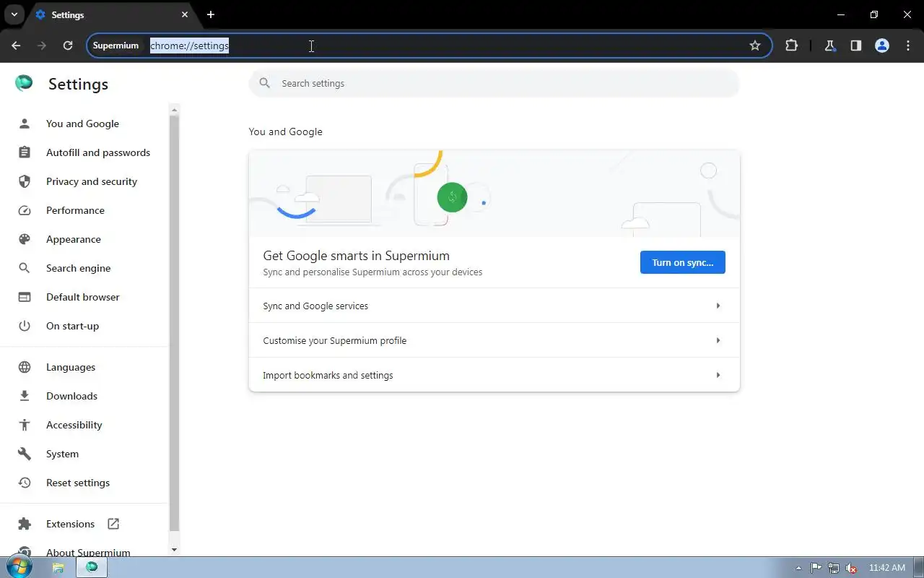Open the three-dot browser menu
This screenshot has width=924, height=578.
pos(908,46)
